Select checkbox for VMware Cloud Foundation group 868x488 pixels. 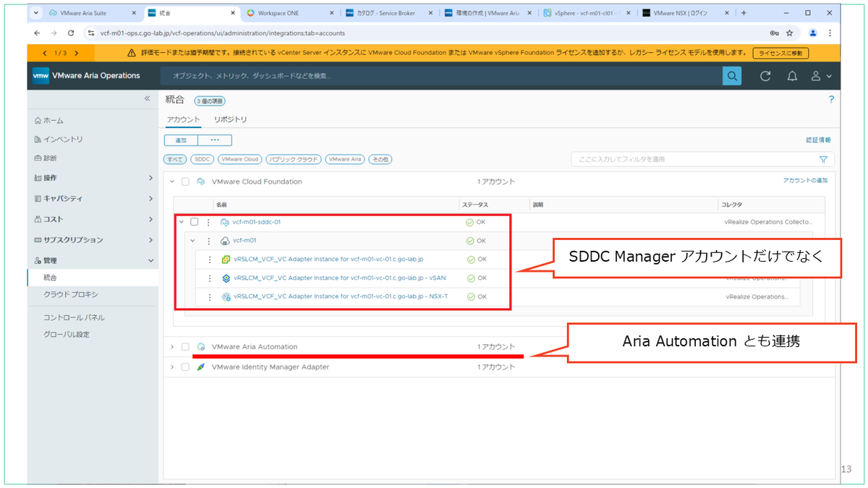pyautogui.click(x=185, y=181)
